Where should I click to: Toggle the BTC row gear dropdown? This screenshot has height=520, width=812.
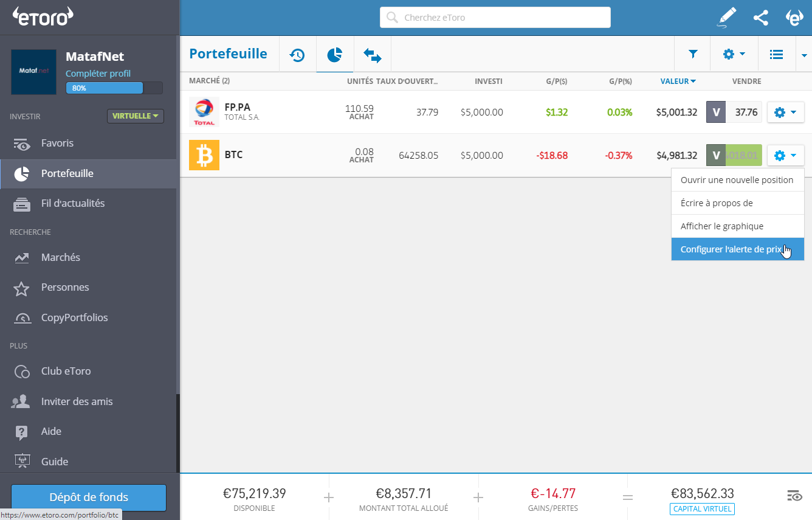pyautogui.click(x=786, y=155)
